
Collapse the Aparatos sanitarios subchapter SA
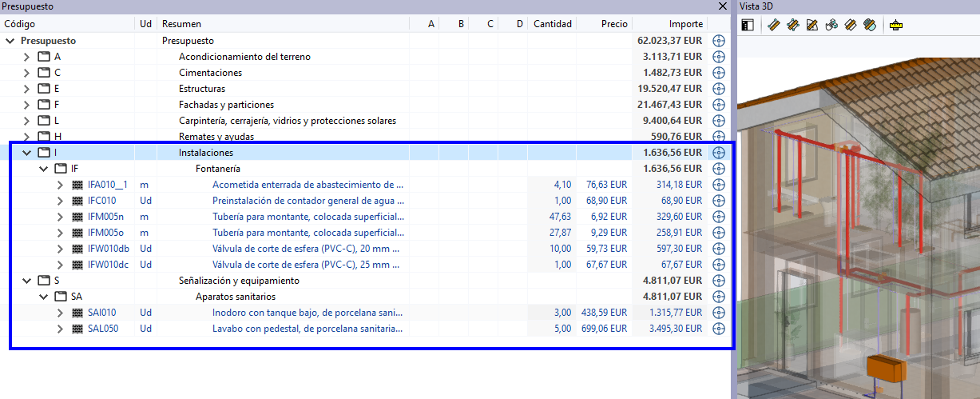point(43,297)
